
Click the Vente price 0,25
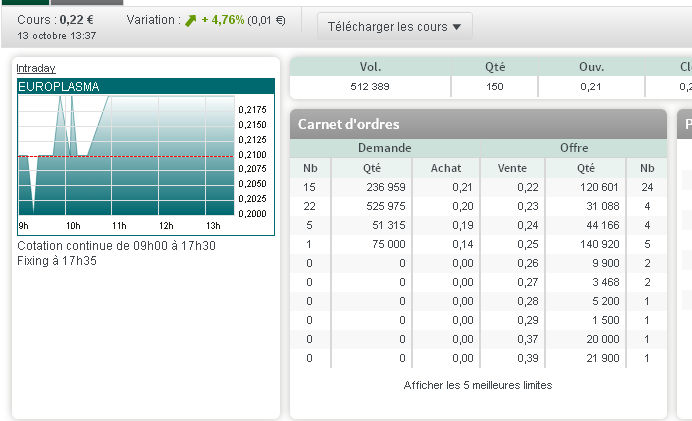tap(528, 244)
